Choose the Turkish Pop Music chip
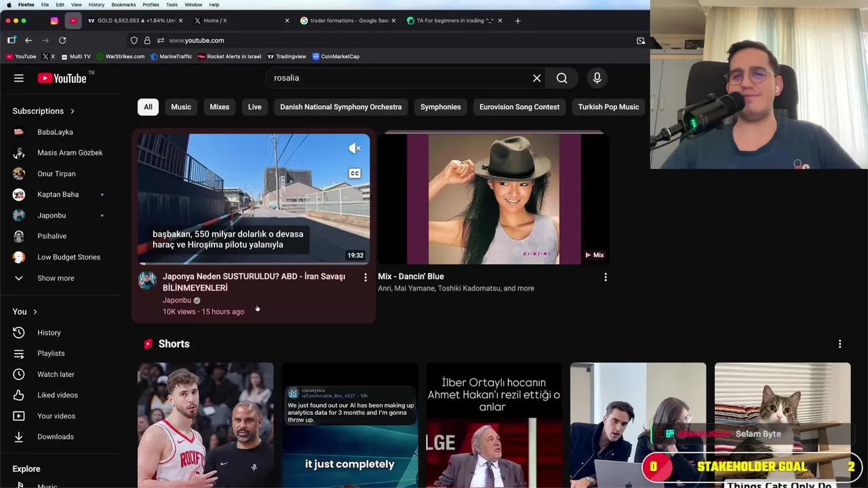The image size is (868, 488). [608, 107]
